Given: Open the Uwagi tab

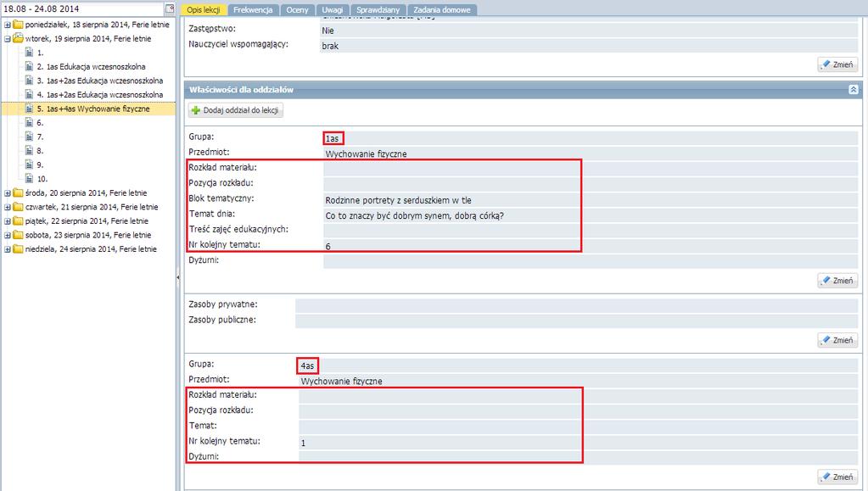Looking at the screenshot, I should click(x=332, y=10).
